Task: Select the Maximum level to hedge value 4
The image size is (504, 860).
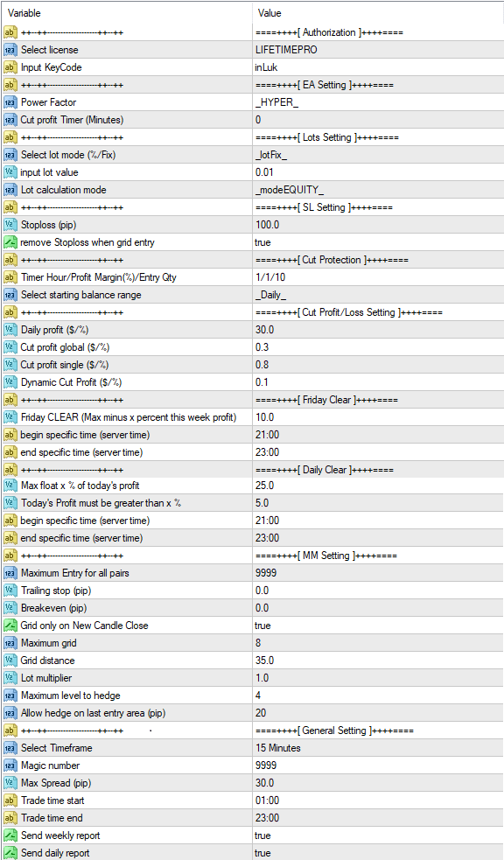Action: [258, 696]
